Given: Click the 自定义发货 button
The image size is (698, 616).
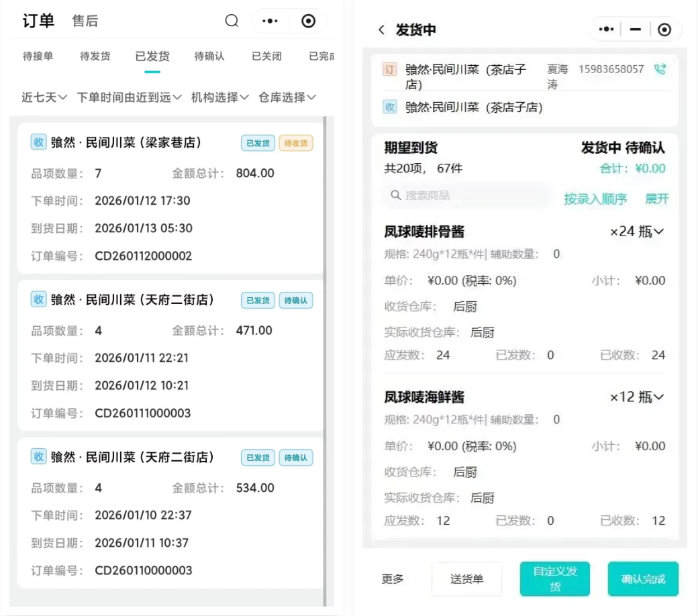Looking at the screenshot, I should click(554, 578).
